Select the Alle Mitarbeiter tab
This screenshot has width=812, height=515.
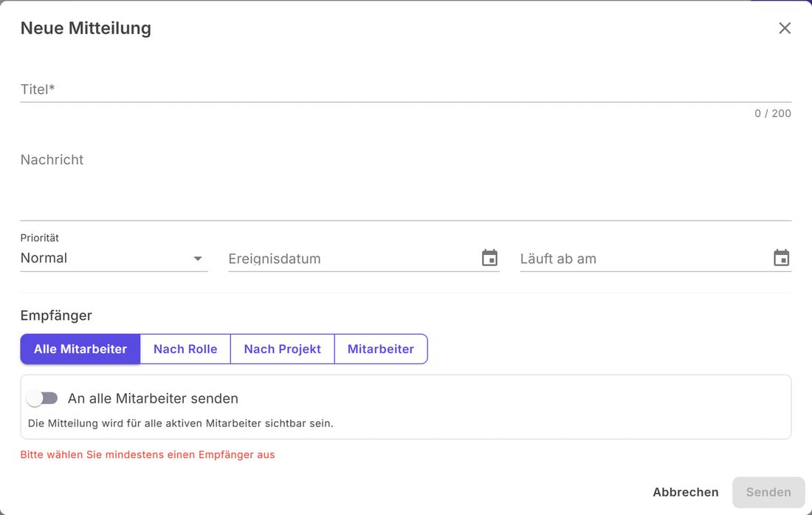click(80, 349)
